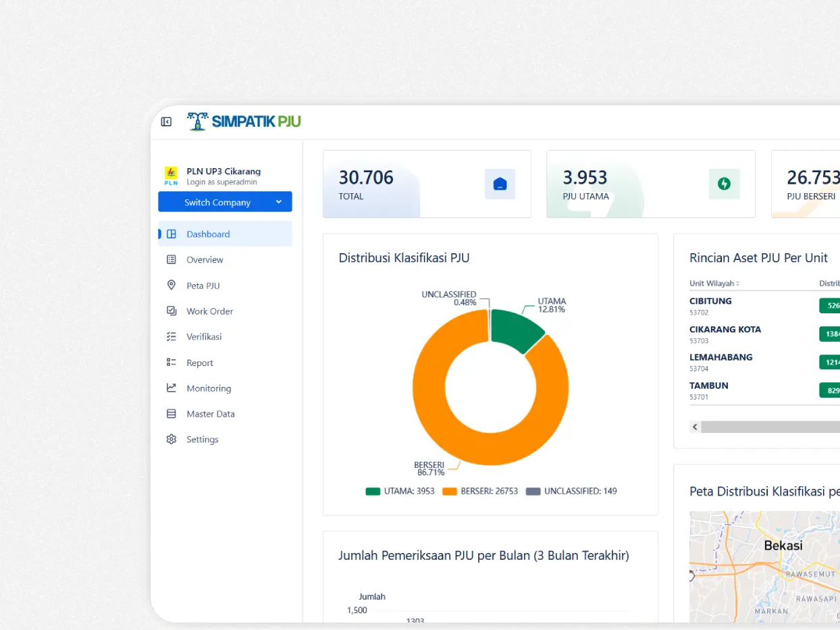Viewport: 840px width, 630px height.
Task: Sort table by Unit Wilayah column
Action: pos(714,284)
